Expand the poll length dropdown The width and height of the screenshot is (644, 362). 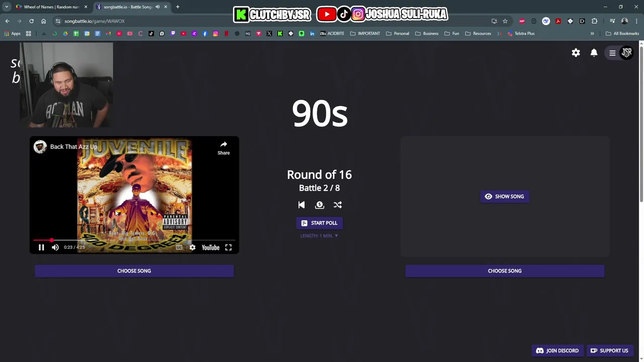tap(319, 236)
